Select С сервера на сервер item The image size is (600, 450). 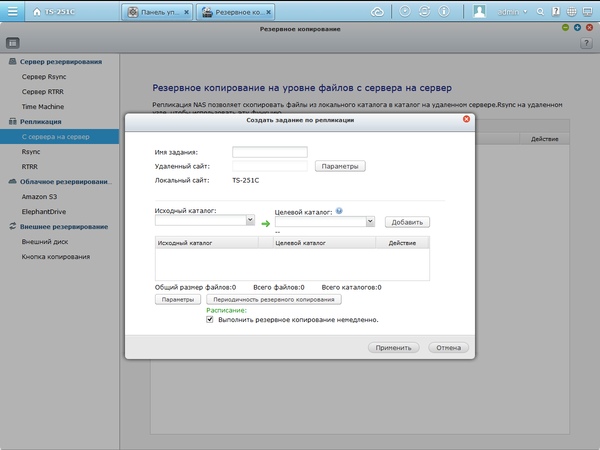tap(59, 137)
